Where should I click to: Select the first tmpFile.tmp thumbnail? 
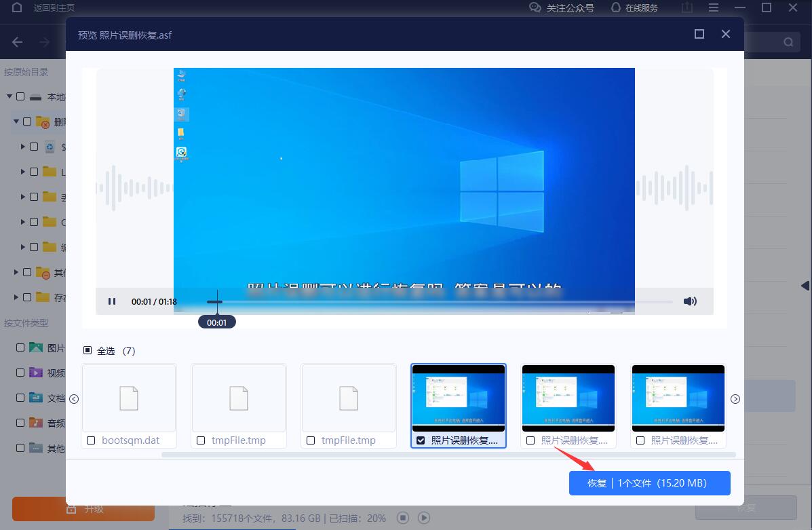[239, 398]
